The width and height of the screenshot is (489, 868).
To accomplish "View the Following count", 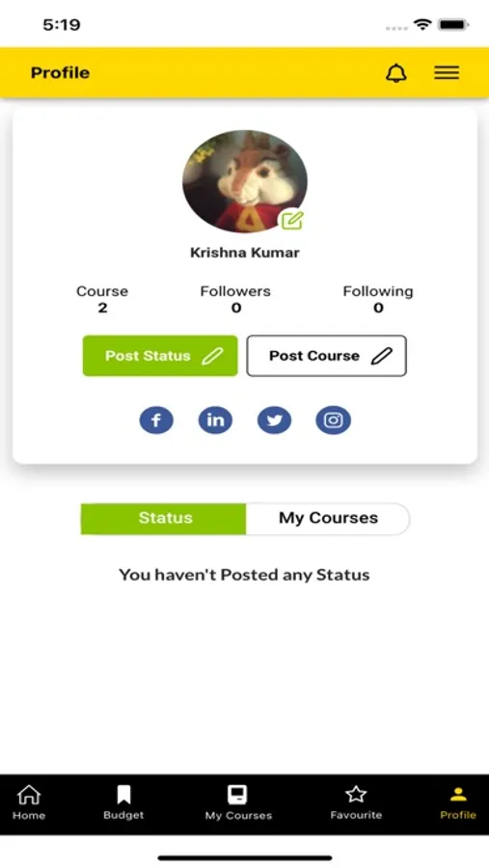I will pyautogui.click(x=378, y=300).
